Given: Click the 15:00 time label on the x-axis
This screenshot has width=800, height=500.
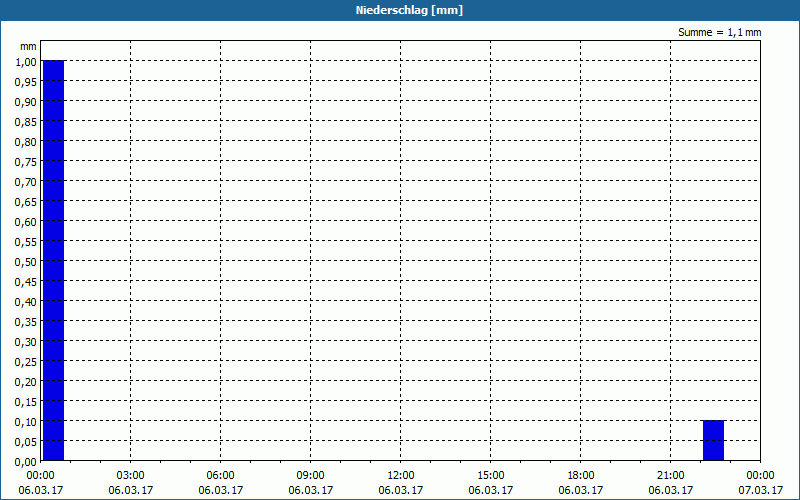Looking at the screenshot, I should [x=491, y=476].
